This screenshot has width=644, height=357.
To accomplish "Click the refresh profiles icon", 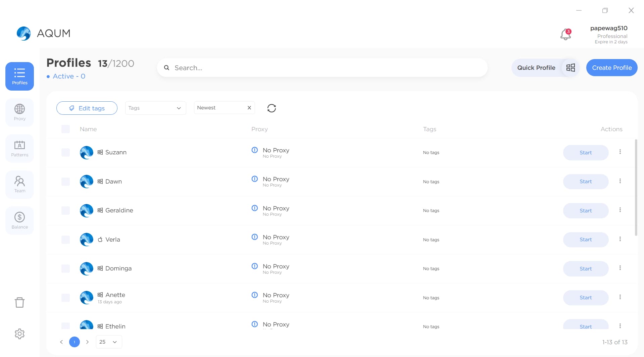I will [271, 108].
